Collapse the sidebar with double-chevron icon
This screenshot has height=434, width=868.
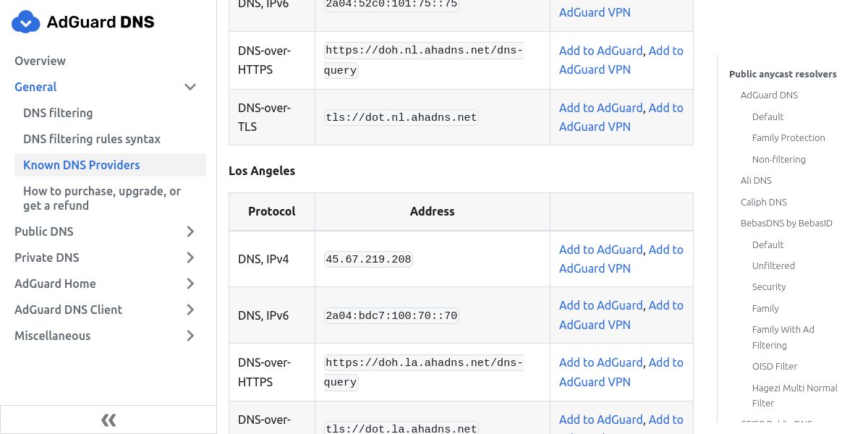(109, 420)
